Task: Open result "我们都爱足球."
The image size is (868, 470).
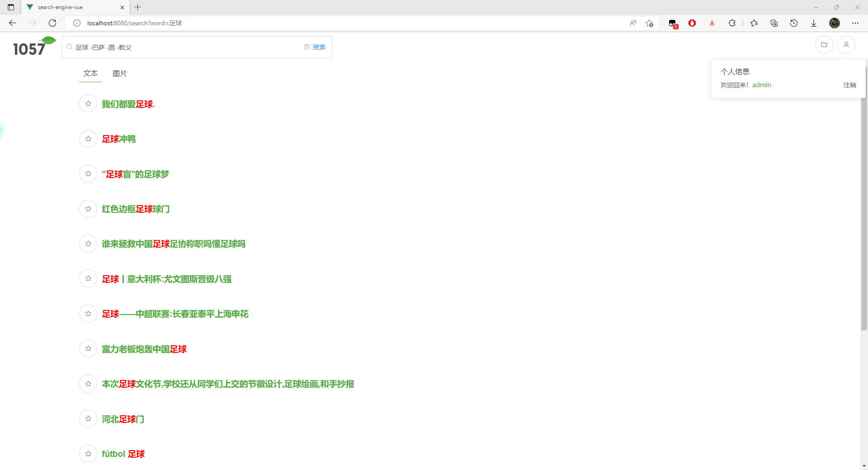Action: (128, 104)
